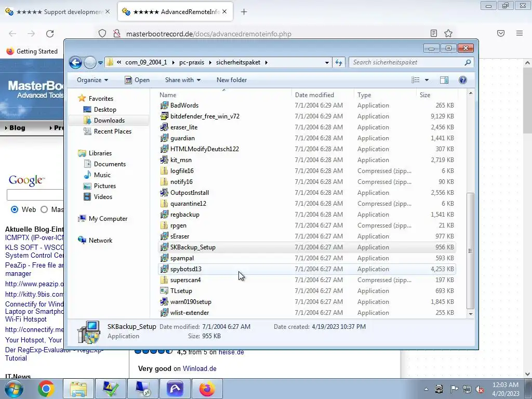
Task: Click the kit_msn installer icon
Action: tap(164, 160)
